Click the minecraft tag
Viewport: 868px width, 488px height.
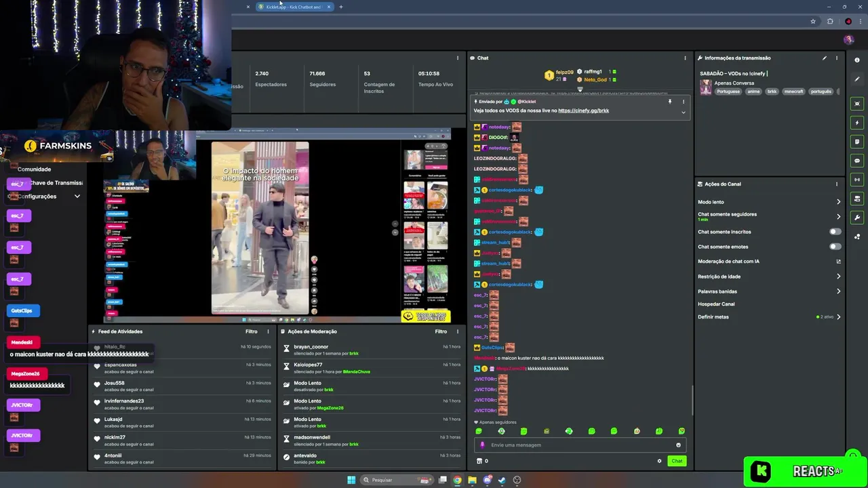point(793,91)
